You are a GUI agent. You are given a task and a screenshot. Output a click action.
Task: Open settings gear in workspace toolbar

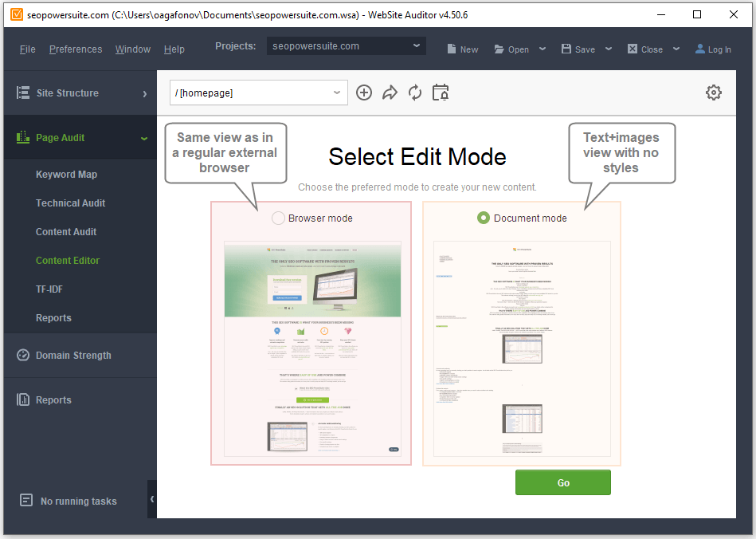[714, 92]
